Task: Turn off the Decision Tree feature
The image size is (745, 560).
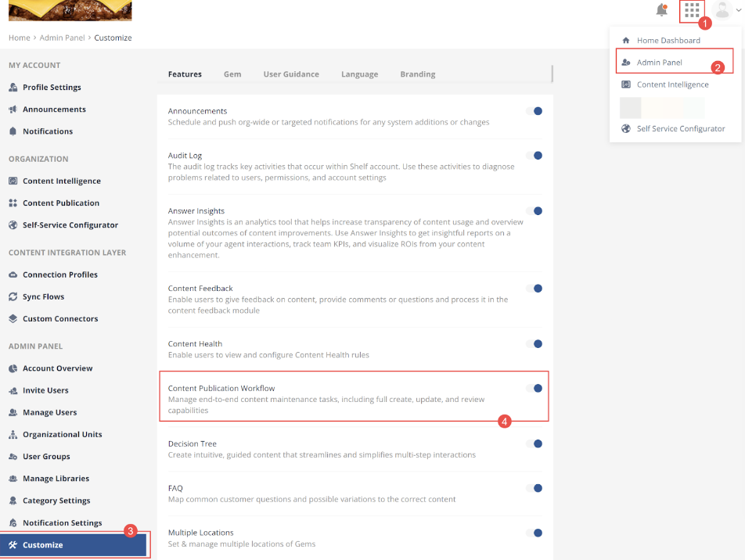Action: pyautogui.click(x=537, y=443)
